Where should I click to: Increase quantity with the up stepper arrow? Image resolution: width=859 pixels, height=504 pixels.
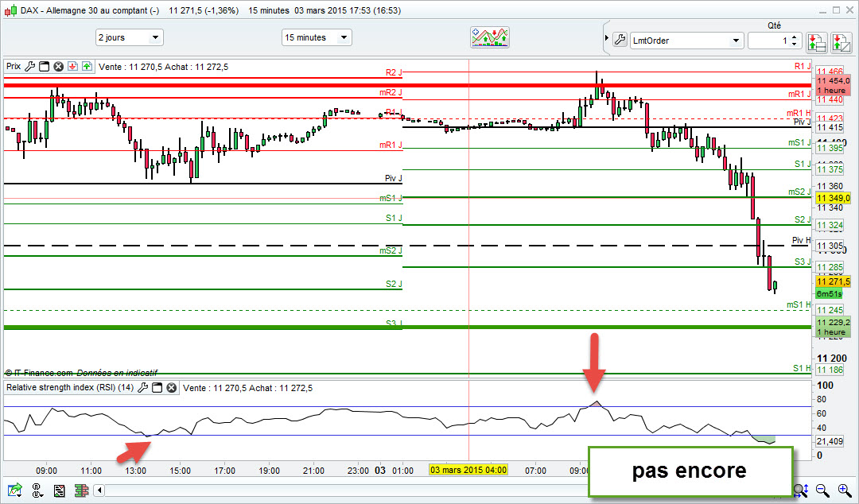[x=795, y=37]
